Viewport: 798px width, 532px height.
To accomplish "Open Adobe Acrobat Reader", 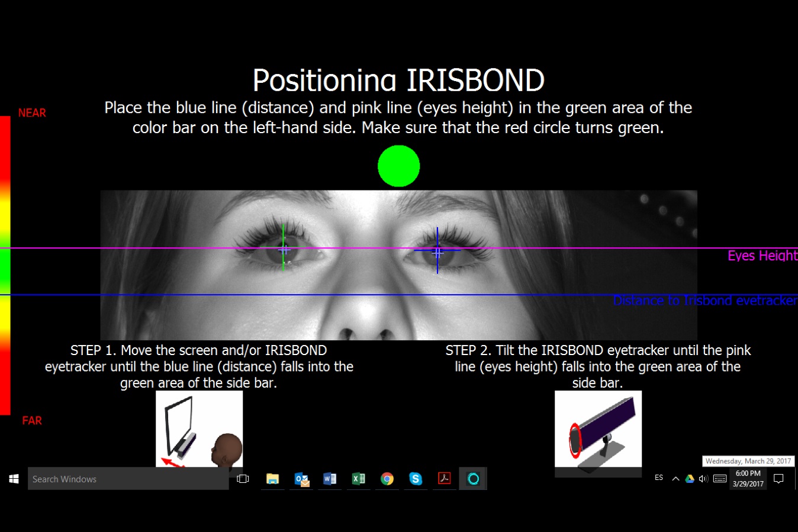I will (x=444, y=479).
